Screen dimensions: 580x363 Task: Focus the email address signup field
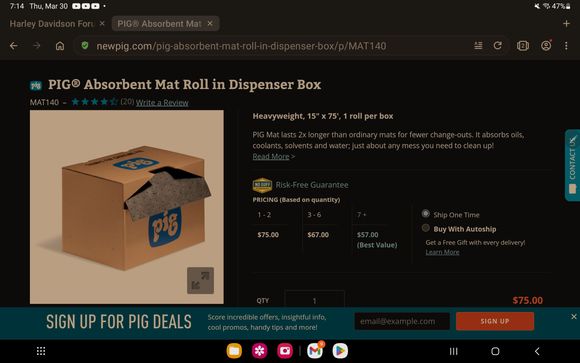402,321
